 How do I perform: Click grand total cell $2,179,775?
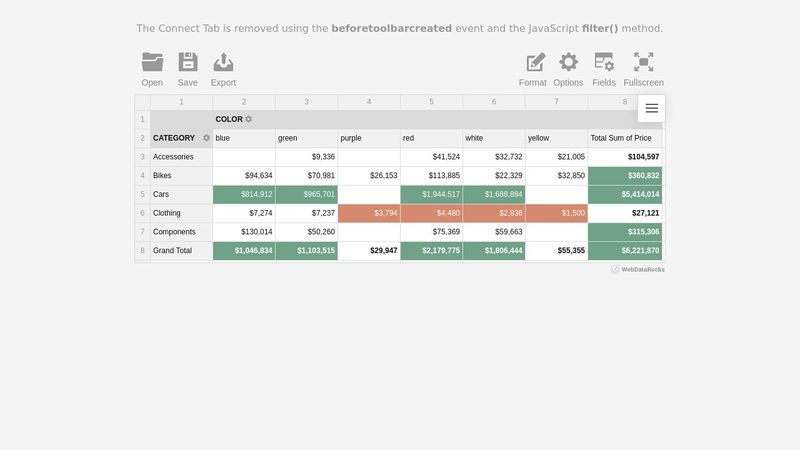(x=431, y=251)
